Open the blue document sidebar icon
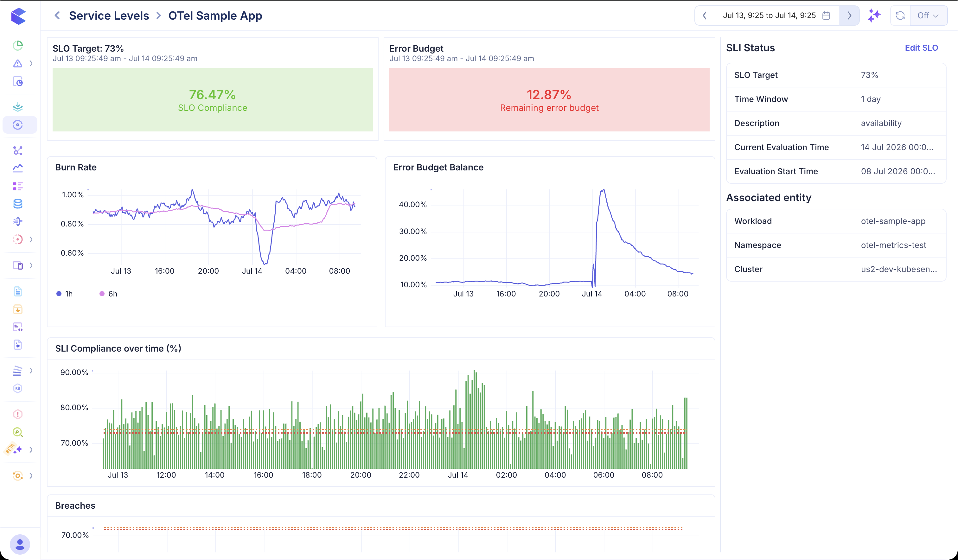 (18, 291)
